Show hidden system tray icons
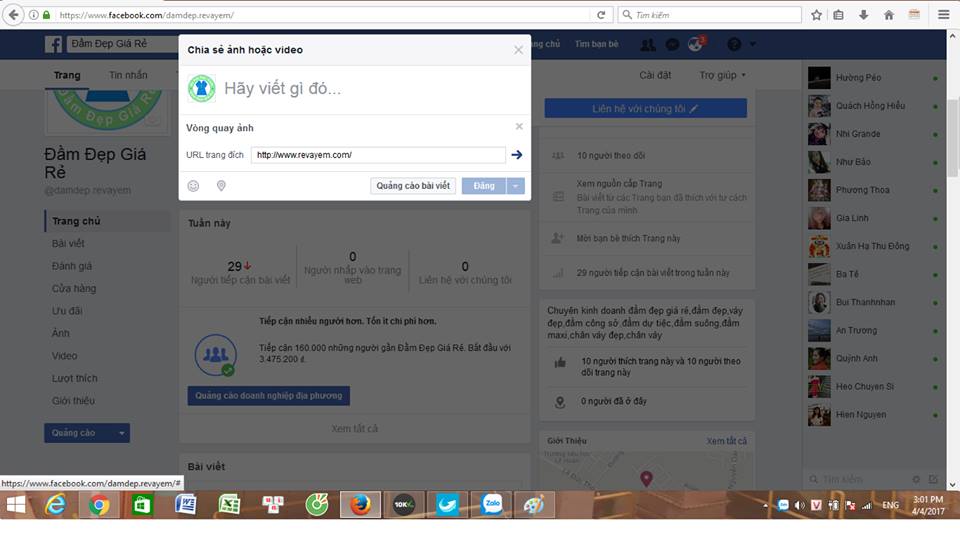The image size is (960, 539). (765, 505)
